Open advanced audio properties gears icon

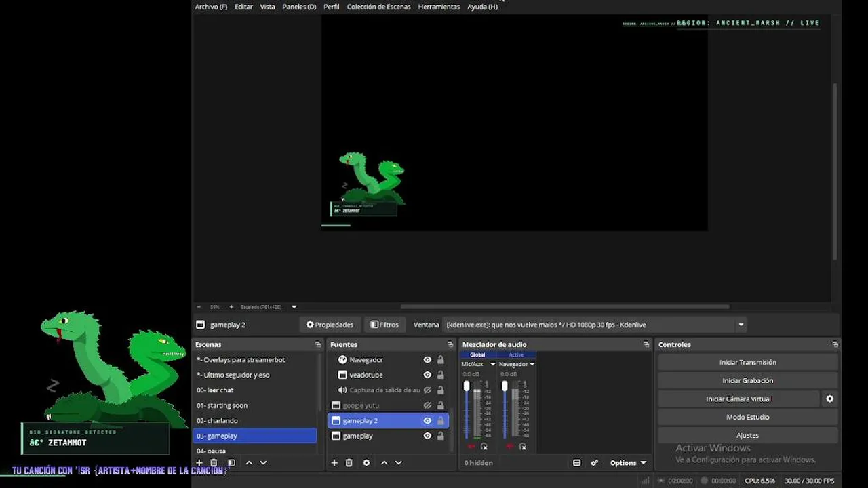pyautogui.click(x=594, y=462)
